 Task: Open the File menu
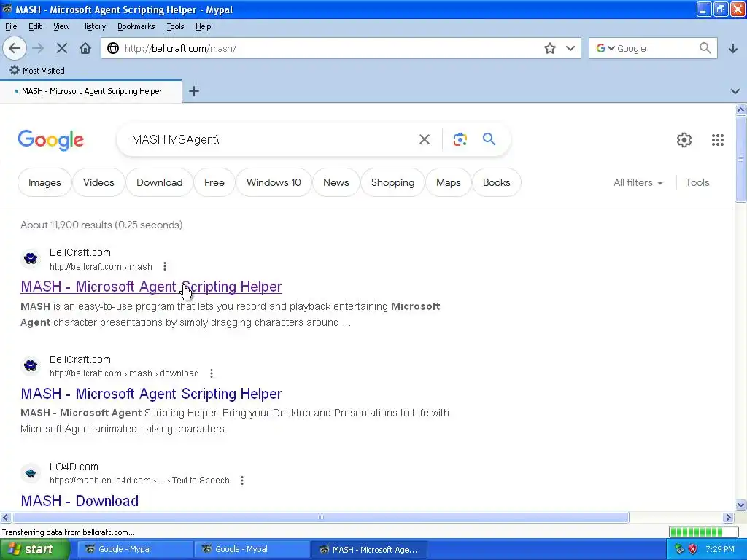(11, 26)
